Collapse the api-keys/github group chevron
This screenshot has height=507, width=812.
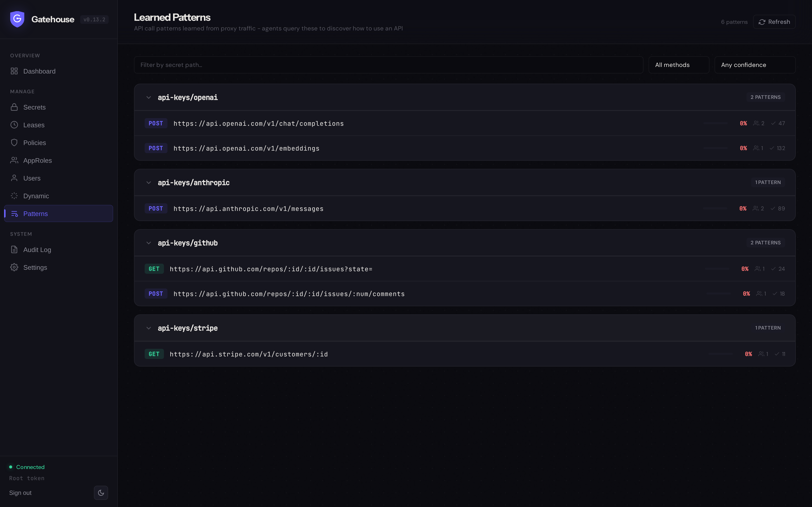click(149, 243)
